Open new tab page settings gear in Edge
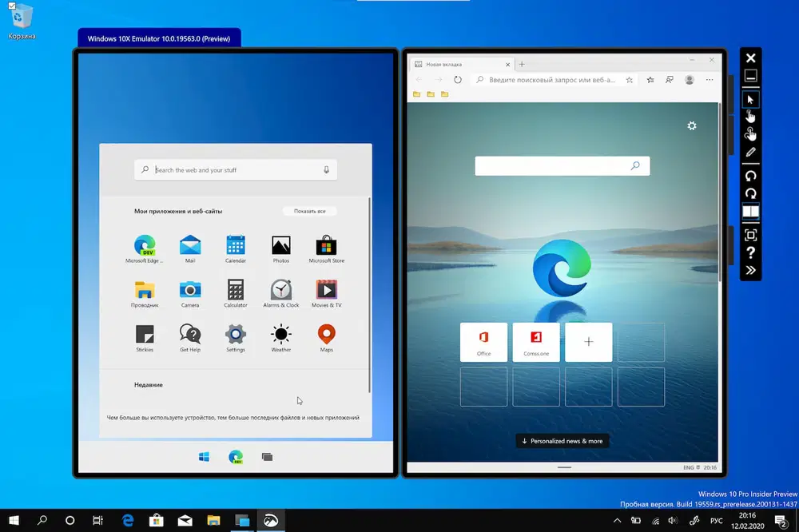Screen dimensions: 799x532 click(691, 125)
